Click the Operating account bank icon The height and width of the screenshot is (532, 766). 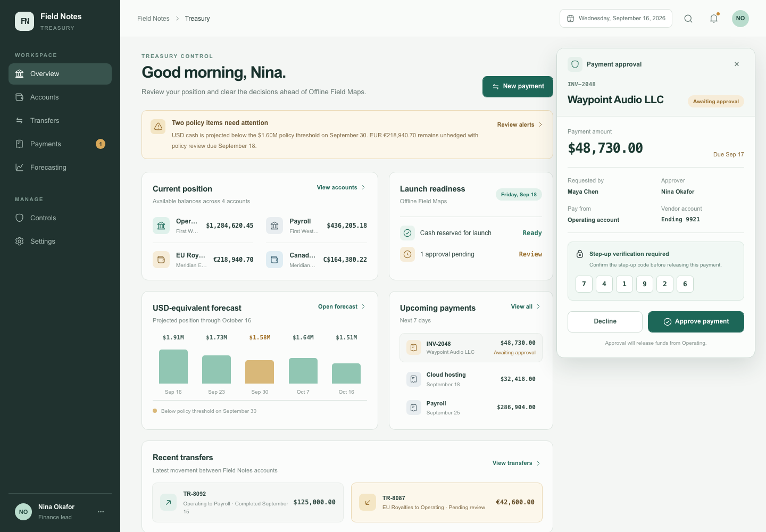click(x=161, y=226)
